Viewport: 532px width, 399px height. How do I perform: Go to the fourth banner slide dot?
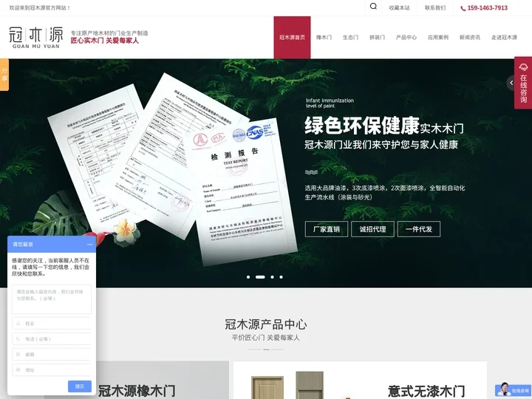tap(281, 277)
